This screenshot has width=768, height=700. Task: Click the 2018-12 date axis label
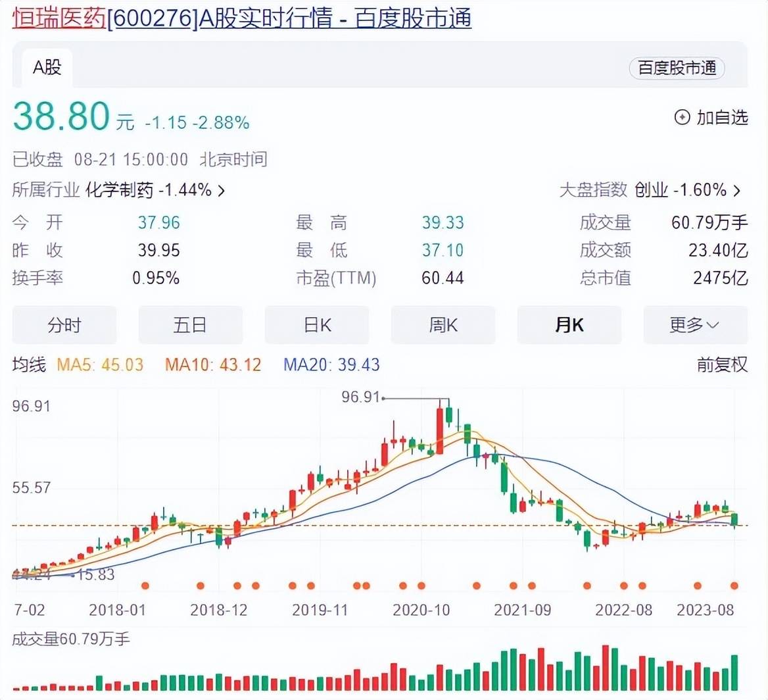[x=219, y=611]
